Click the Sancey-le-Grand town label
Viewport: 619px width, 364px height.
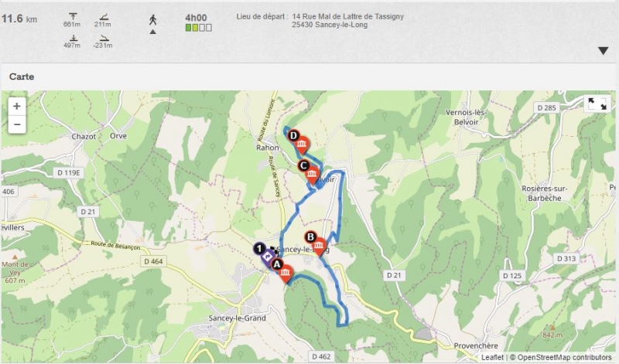click(x=237, y=318)
